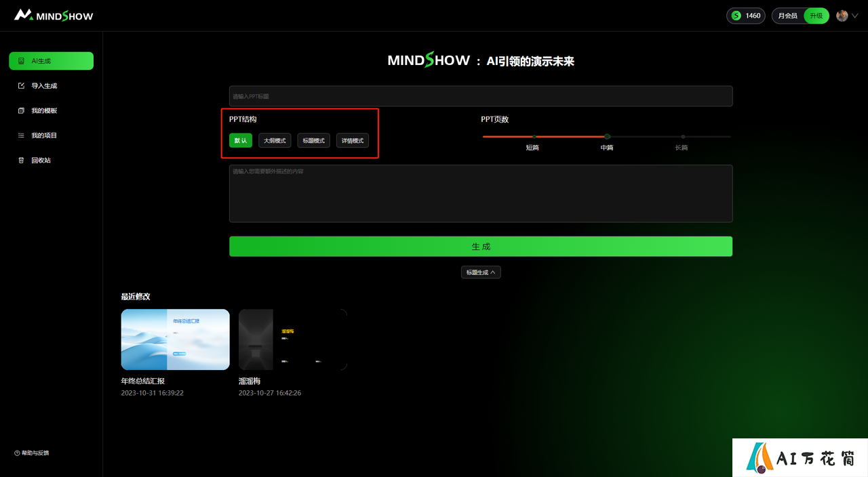This screenshot has height=477, width=868.
Task: Click the MindShow logo in header
Action: tap(54, 15)
